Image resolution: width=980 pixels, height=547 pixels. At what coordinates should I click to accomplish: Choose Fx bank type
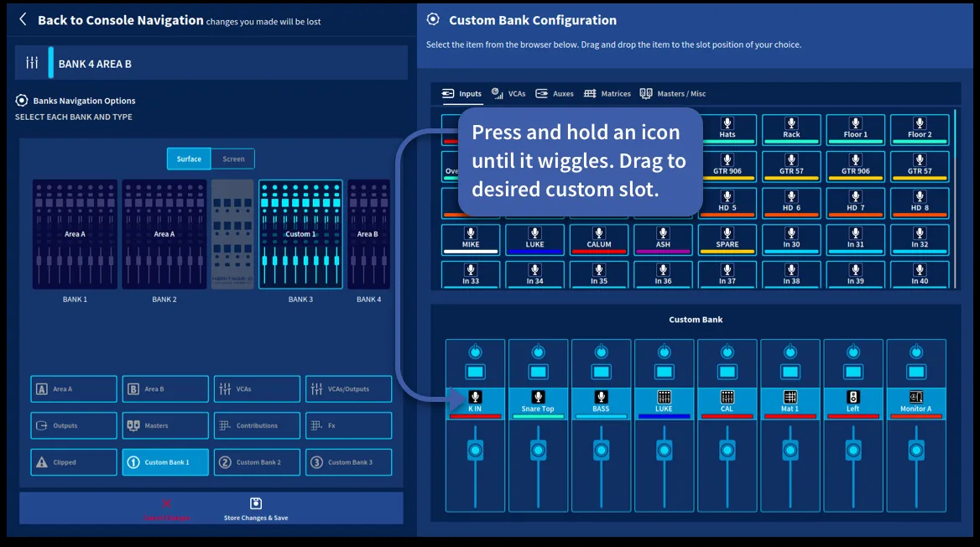click(349, 425)
